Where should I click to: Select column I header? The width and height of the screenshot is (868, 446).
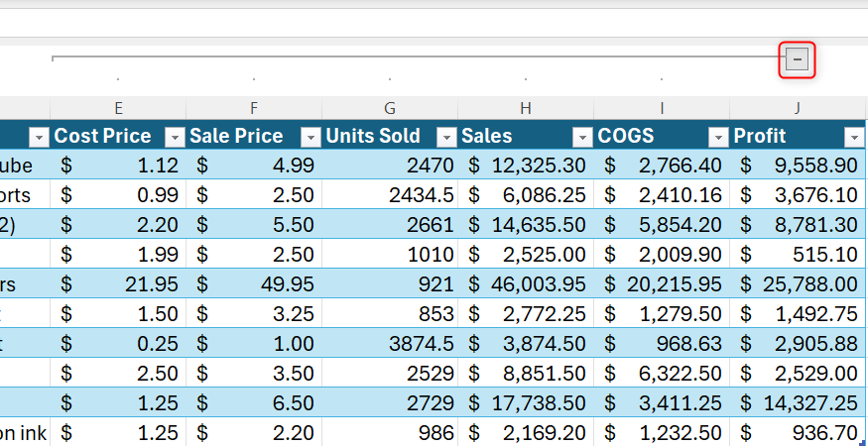point(662,108)
